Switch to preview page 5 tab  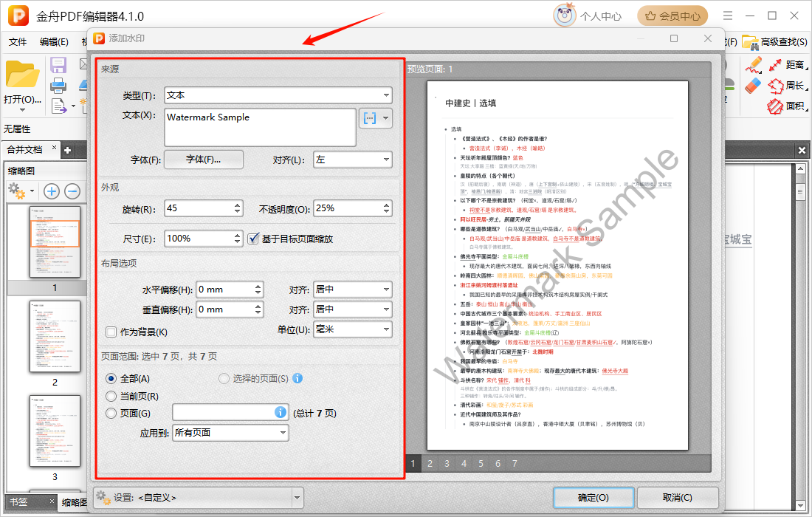481,464
